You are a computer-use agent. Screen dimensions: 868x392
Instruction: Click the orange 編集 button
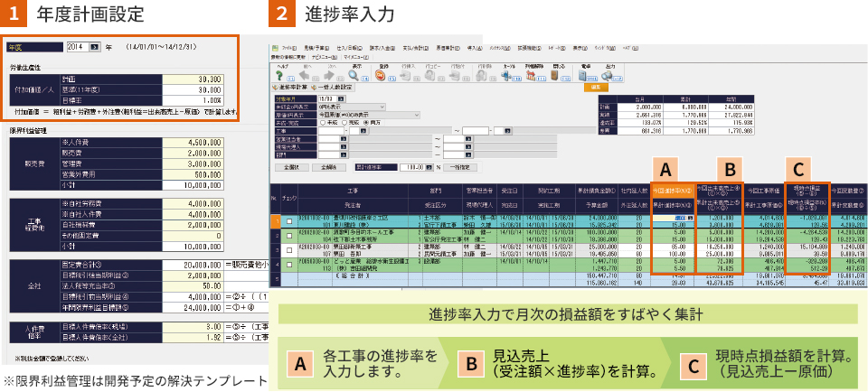tap(596, 87)
